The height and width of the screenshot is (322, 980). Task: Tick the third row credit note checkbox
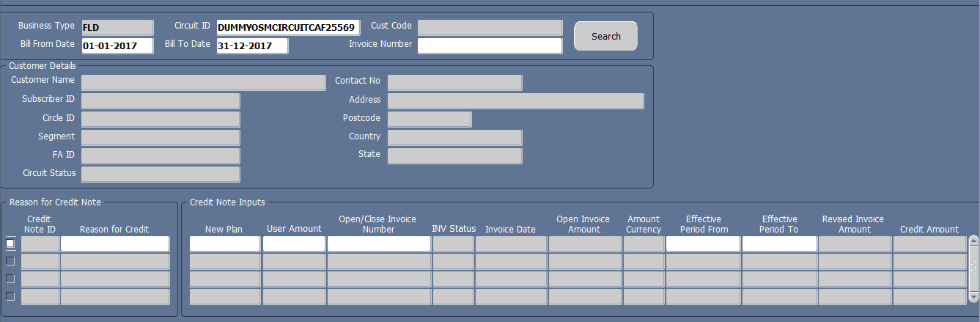coord(10,279)
